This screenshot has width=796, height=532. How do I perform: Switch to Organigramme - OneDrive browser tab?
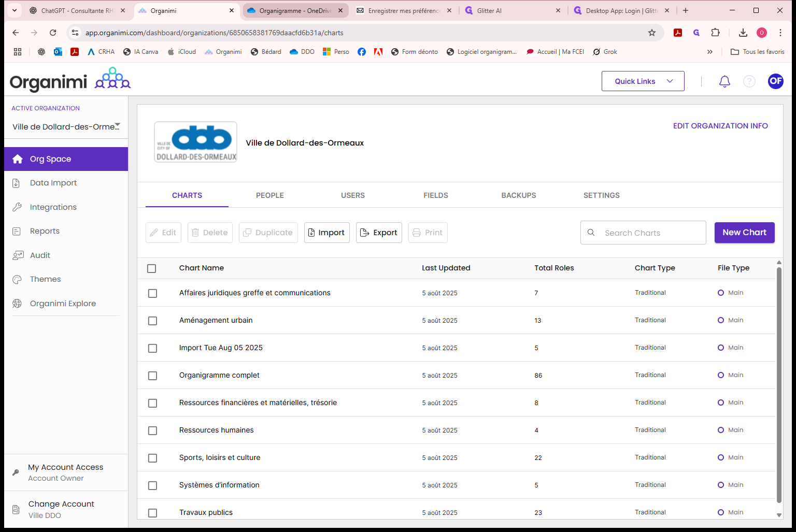point(295,10)
